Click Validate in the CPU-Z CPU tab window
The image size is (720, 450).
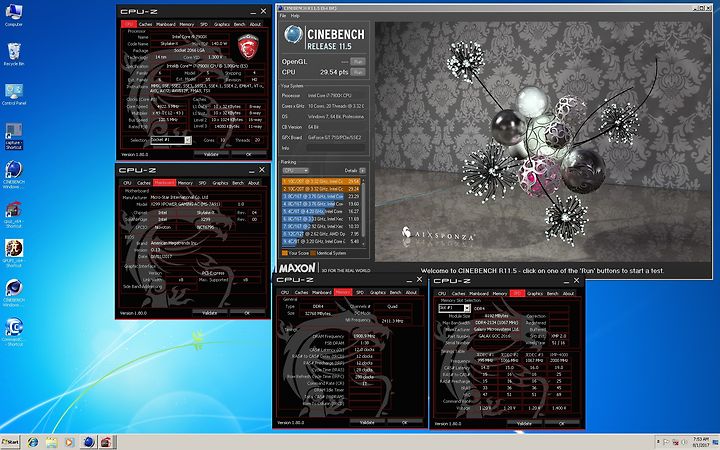click(211, 154)
